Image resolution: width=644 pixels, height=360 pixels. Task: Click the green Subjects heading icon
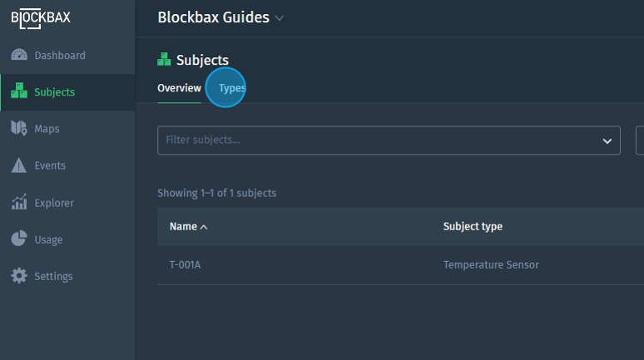(165, 60)
